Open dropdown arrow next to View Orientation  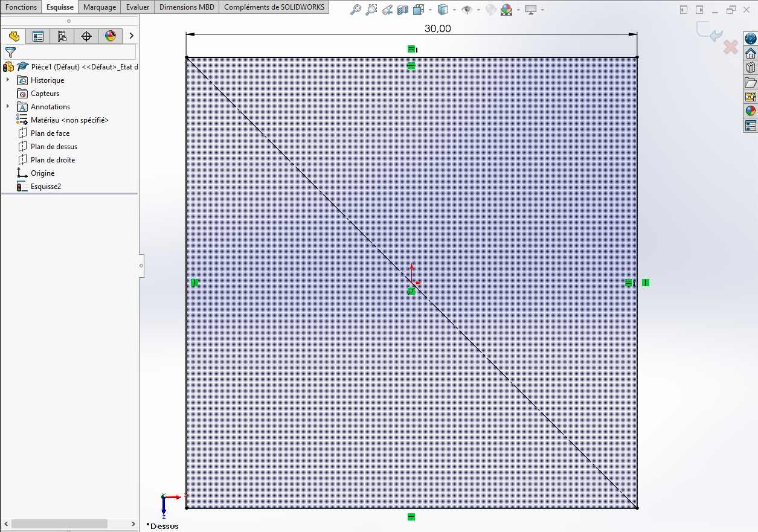point(429,10)
